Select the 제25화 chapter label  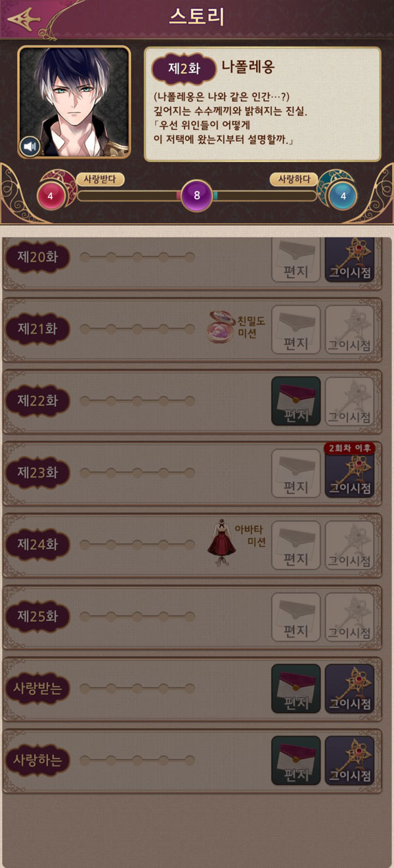(37, 616)
